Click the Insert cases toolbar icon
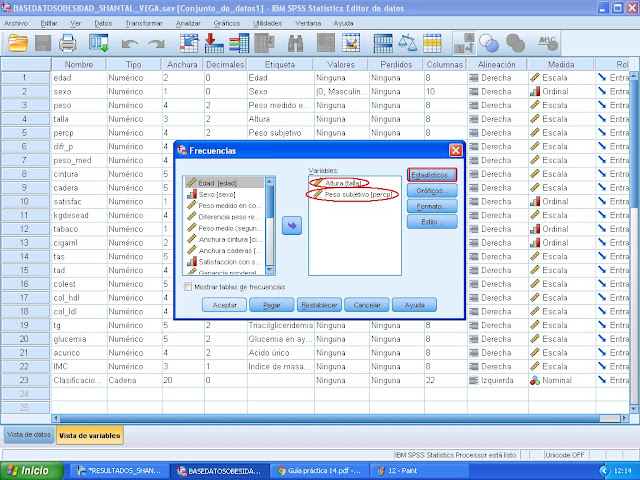 (x=326, y=43)
